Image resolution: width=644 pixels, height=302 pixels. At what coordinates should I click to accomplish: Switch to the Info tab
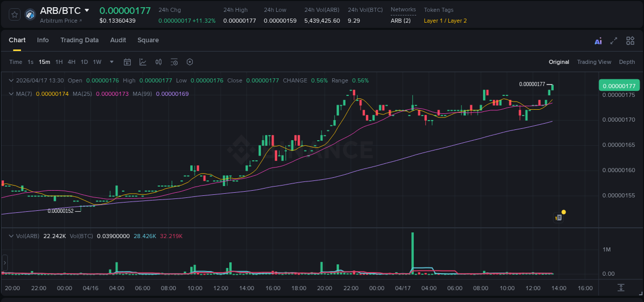43,40
